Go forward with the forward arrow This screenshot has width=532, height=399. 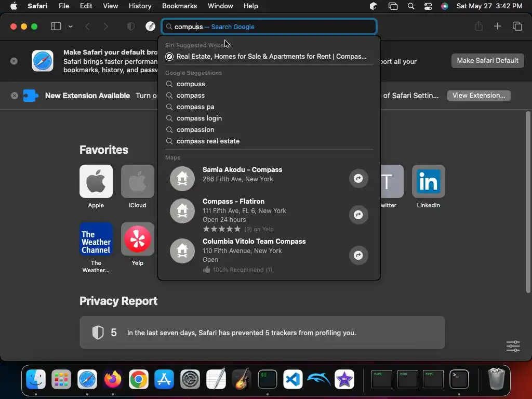coord(105,26)
